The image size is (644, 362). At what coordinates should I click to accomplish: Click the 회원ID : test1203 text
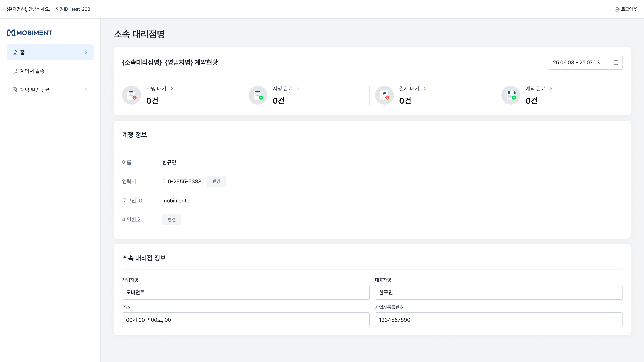point(73,9)
